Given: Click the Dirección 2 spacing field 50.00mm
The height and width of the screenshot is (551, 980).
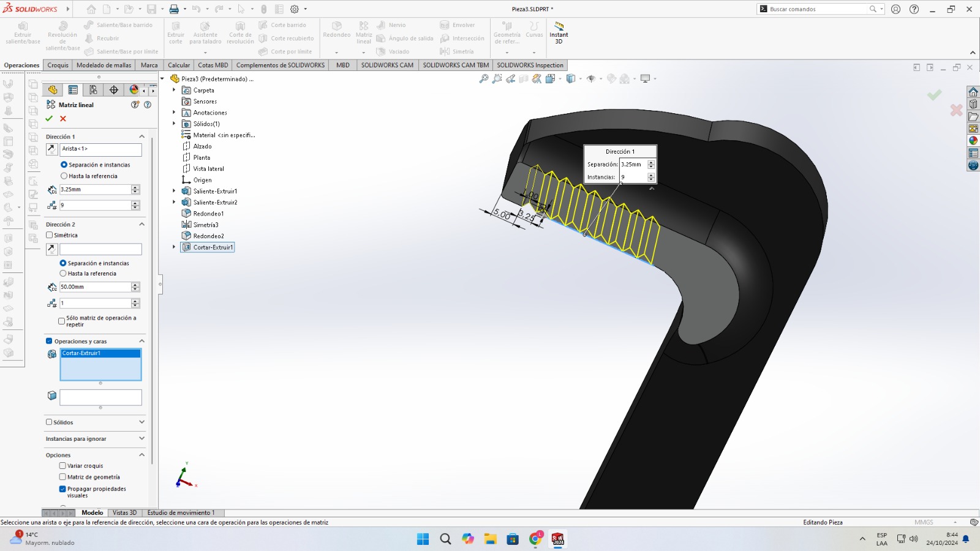Looking at the screenshot, I should click(x=95, y=287).
